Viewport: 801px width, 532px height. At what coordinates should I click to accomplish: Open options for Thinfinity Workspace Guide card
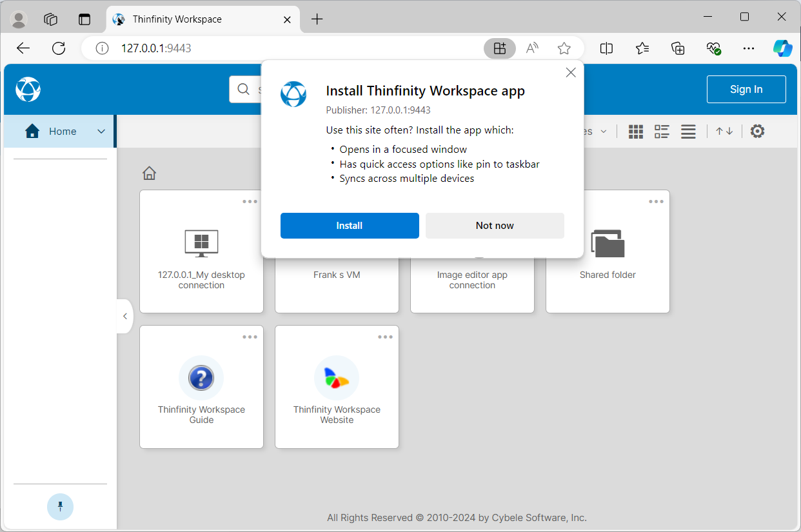[x=250, y=337]
